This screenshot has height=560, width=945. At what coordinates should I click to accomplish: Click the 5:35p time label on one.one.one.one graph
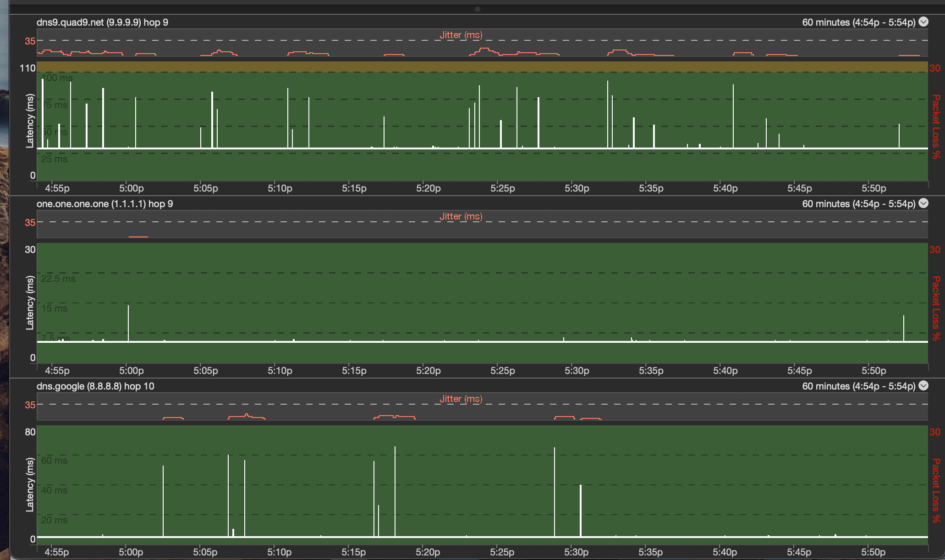[651, 370]
